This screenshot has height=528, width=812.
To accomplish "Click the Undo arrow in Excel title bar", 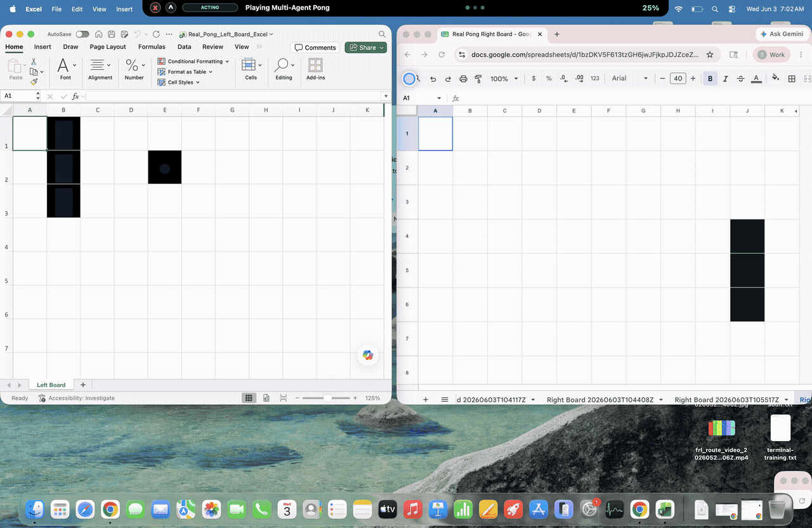I will (x=136, y=34).
